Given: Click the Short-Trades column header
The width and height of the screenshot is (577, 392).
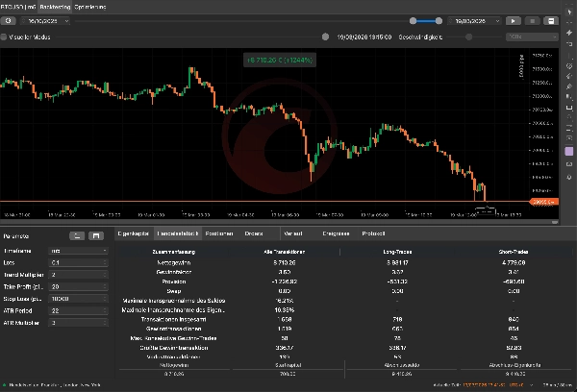Looking at the screenshot, I should [x=514, y=252].
